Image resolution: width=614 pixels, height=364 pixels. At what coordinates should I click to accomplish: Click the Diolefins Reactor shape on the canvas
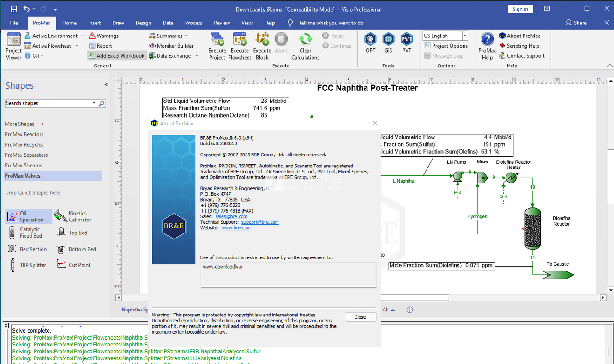533,228
